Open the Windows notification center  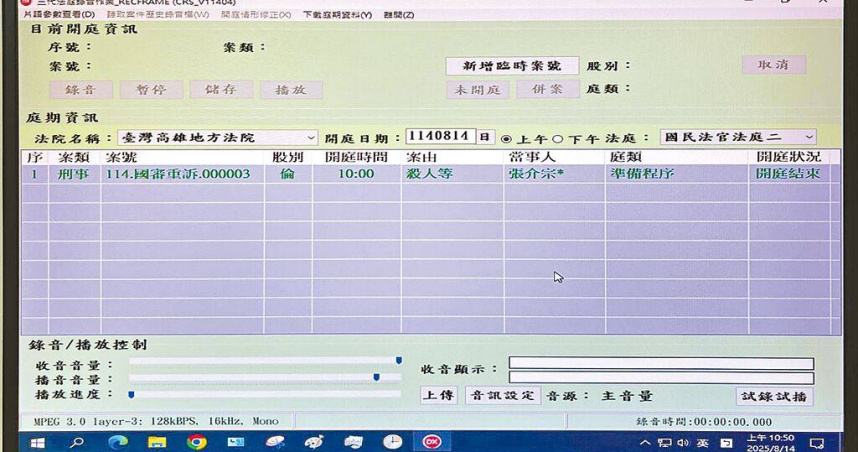point(816,443)
